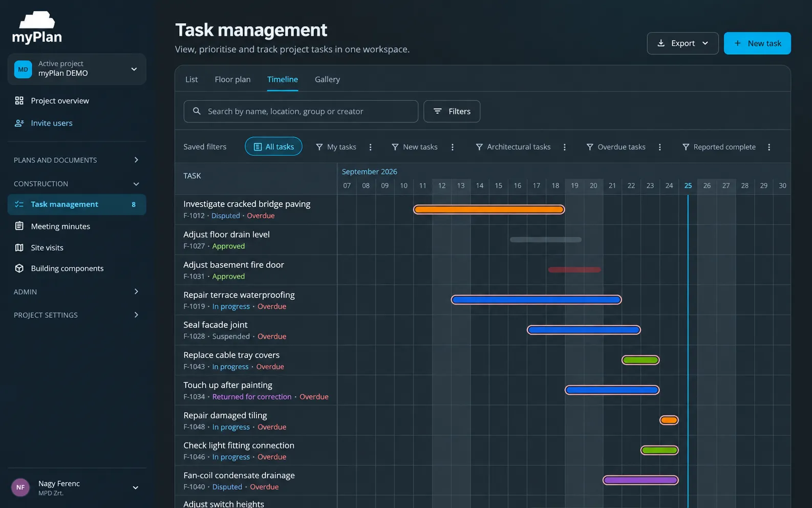
Task: Click the green bar for cable tray covers
Action: [640, 360]
